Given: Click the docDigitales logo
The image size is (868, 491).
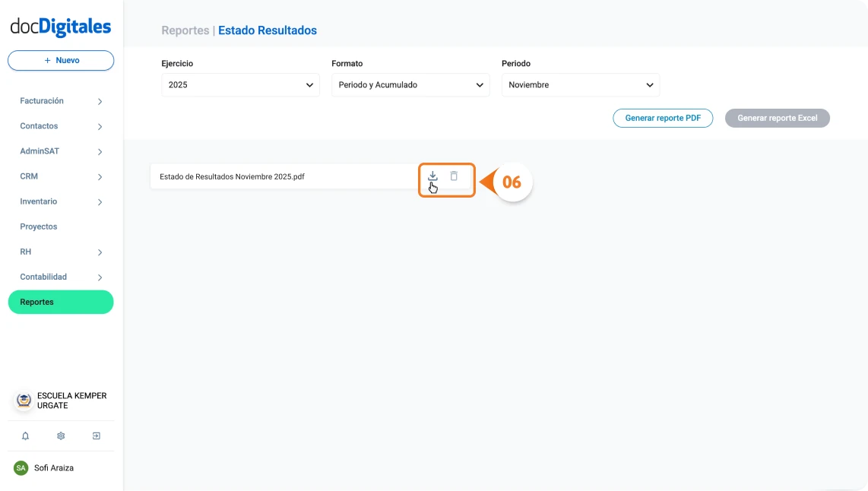Looking at the screenshot, I should point(61,27).
